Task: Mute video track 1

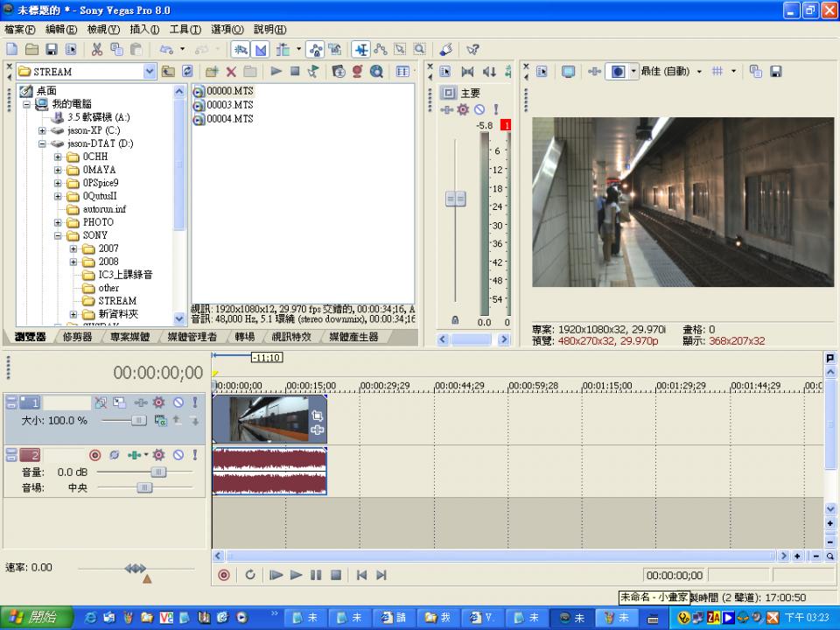Action: (178, 402)
